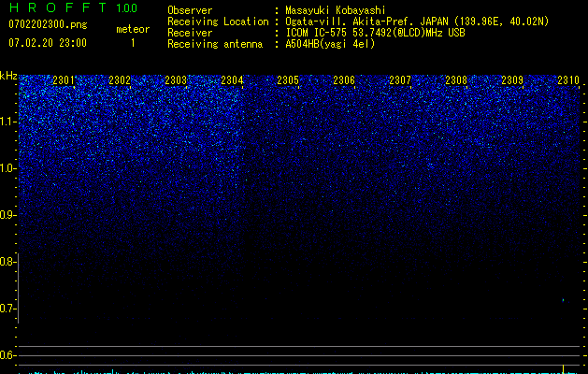Click the kHz axis unit label
The image size is (588, 374).
8,76
